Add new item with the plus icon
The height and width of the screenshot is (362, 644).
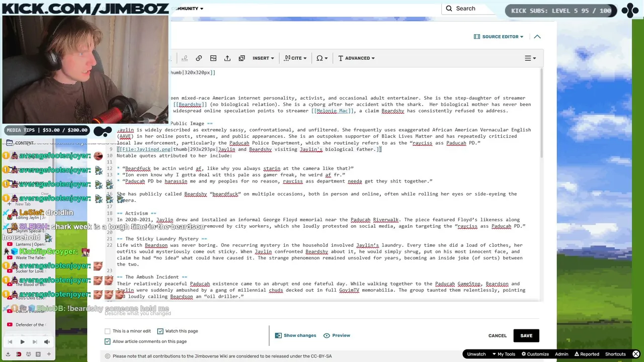[49, 354]
